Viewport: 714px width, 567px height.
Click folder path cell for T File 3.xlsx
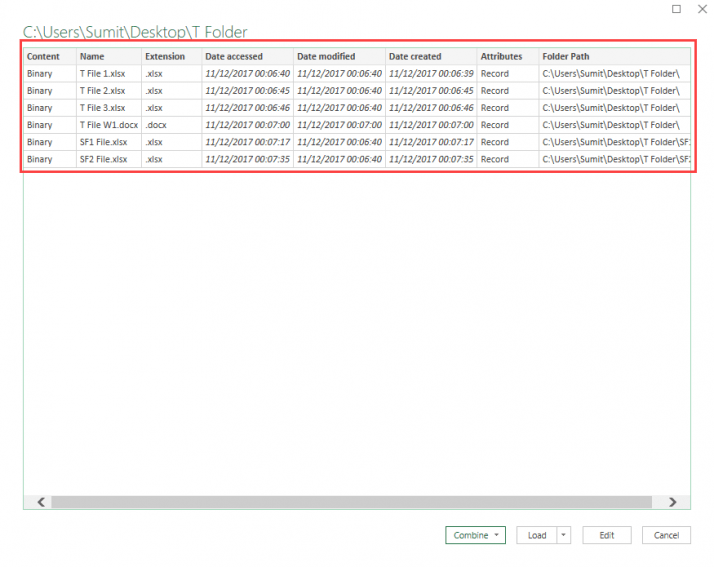tap(615, 108)
